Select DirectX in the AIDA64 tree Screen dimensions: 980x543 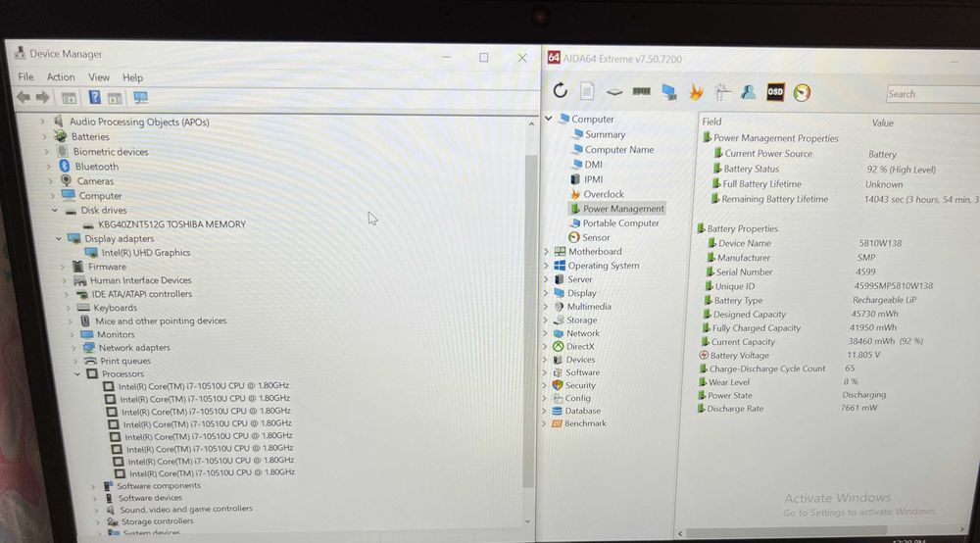(580, 346)
